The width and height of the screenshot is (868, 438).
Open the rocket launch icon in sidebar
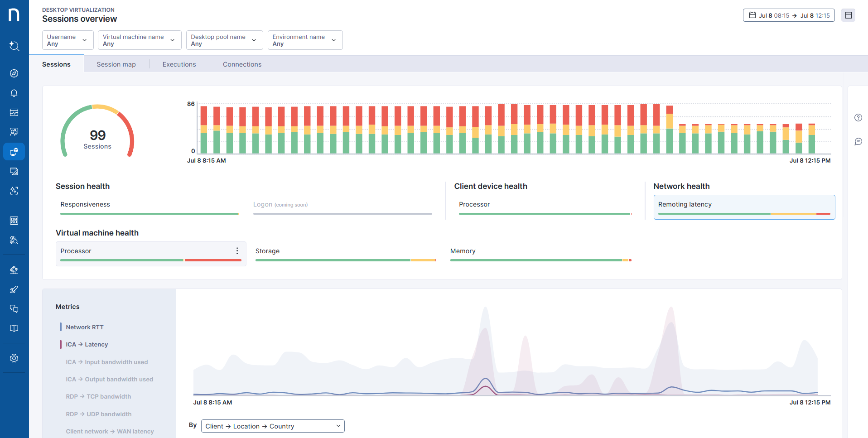[x=14, y=290]
